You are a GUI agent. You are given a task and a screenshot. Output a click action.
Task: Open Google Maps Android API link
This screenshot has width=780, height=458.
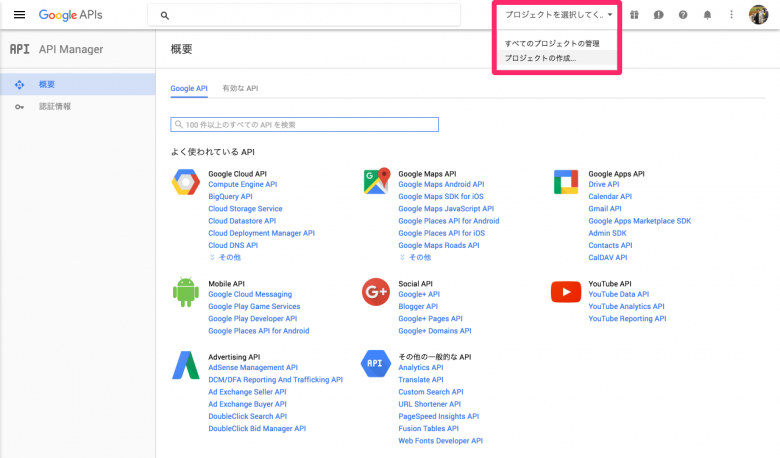tap(441, 184)
